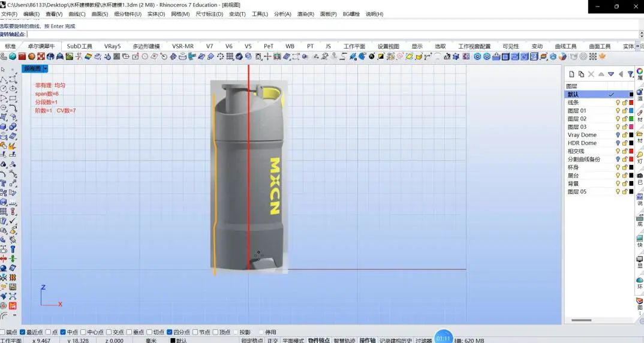The image size is (644, 343).
Task: Open the camera Named Views icon on the right sidebar
Action: [640, 176]
